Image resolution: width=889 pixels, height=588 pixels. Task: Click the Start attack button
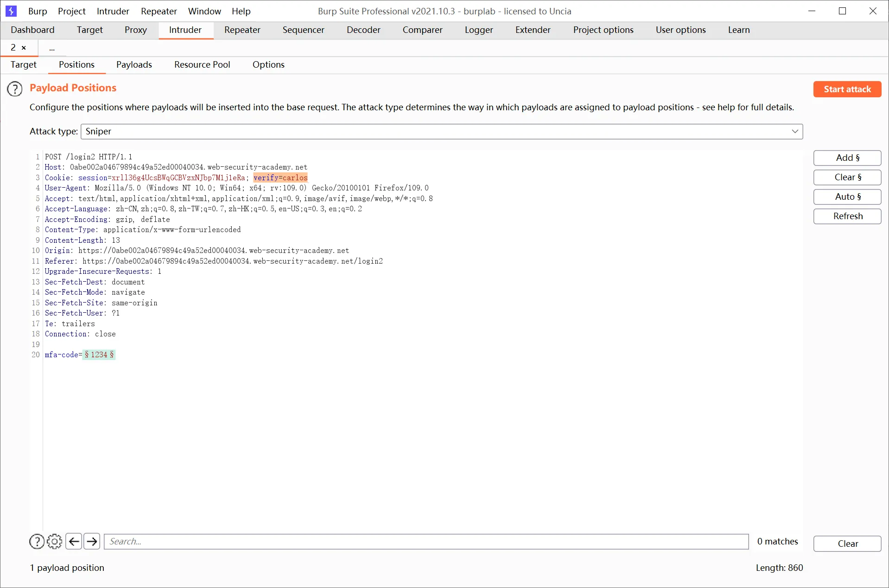point(847,89)
